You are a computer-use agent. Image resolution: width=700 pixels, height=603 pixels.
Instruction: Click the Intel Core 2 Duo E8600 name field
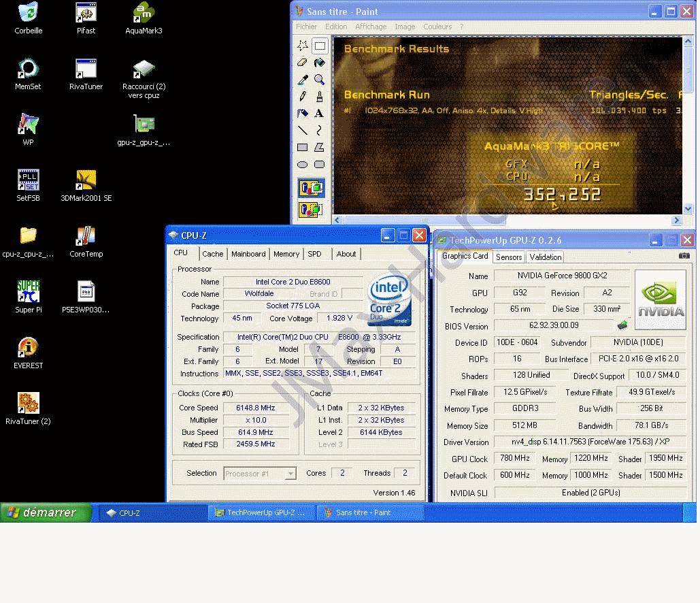(x=293, y=282)
